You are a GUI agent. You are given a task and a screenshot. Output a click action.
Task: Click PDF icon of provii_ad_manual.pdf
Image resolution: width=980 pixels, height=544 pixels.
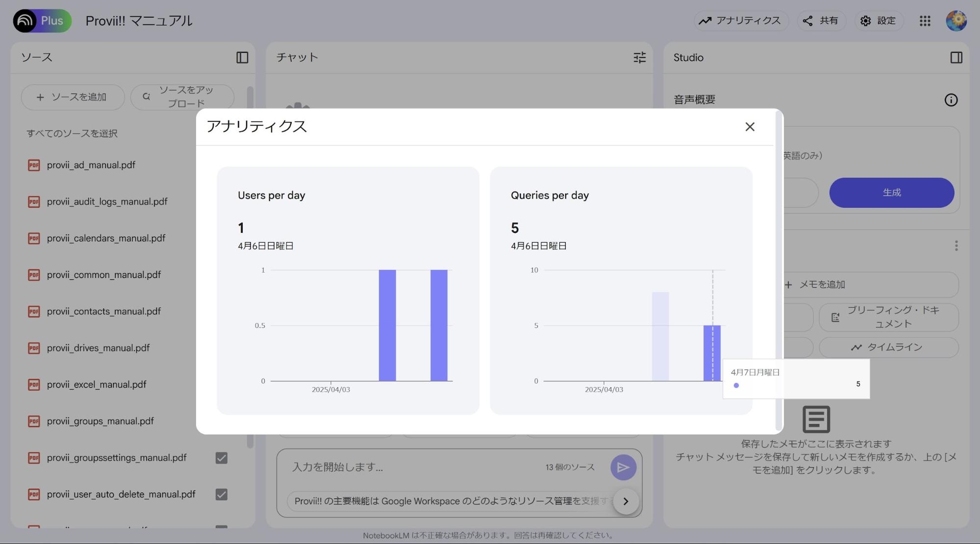click(34, 165)
